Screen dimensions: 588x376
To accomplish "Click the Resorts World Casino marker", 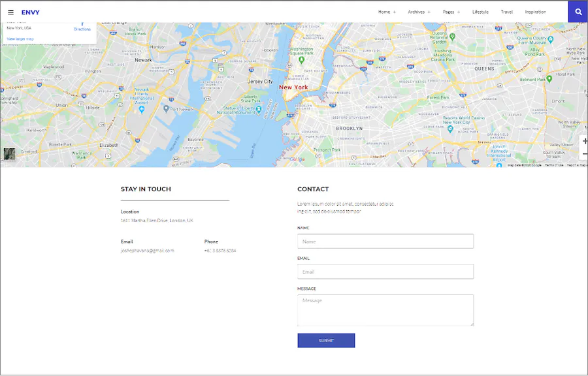I will click(x=450, y=129).
